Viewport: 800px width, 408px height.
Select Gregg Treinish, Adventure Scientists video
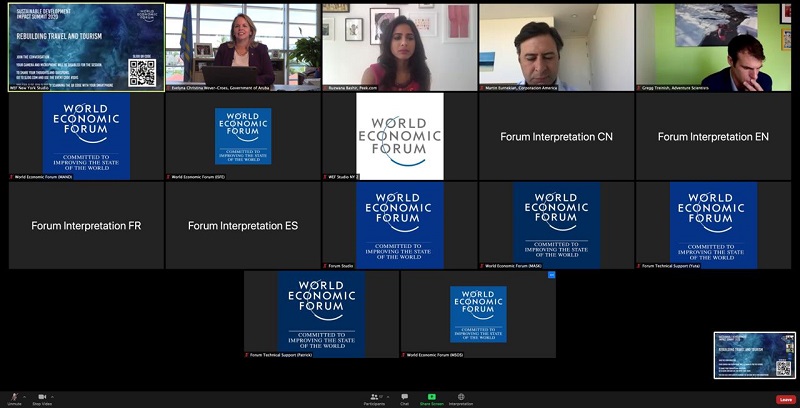click(713, 47)
